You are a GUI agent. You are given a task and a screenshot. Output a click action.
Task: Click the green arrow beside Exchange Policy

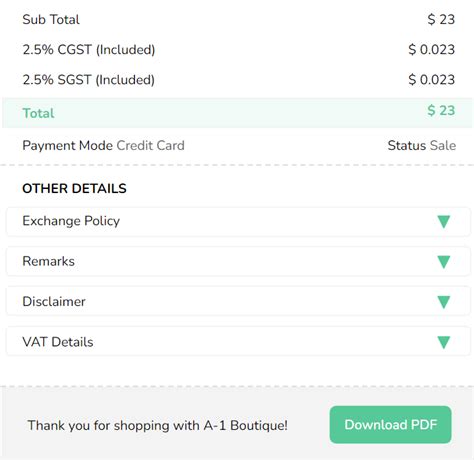tap(444, 222)
